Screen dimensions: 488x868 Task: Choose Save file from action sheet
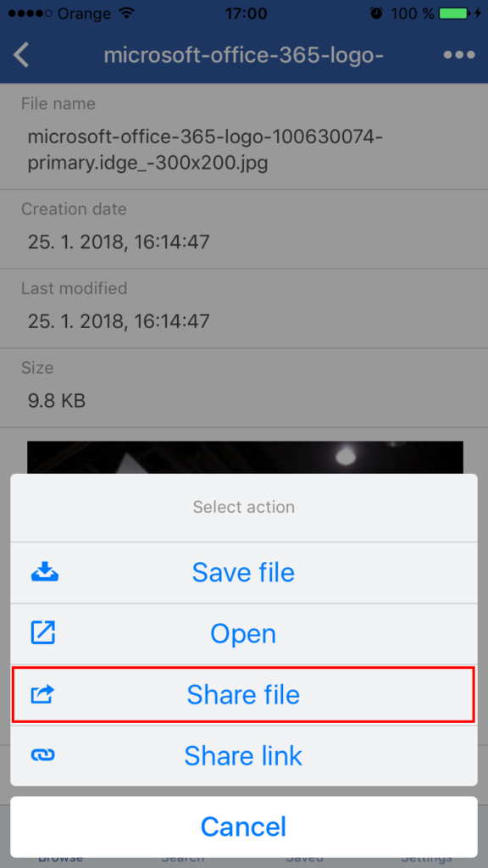click(x=244, y=572)
